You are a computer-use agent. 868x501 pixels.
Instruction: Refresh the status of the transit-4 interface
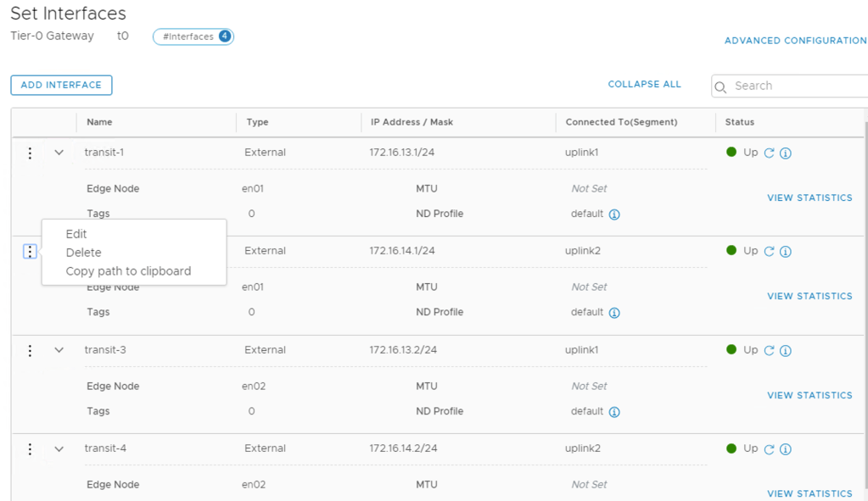pyautogui.click(x=770, y=449)
